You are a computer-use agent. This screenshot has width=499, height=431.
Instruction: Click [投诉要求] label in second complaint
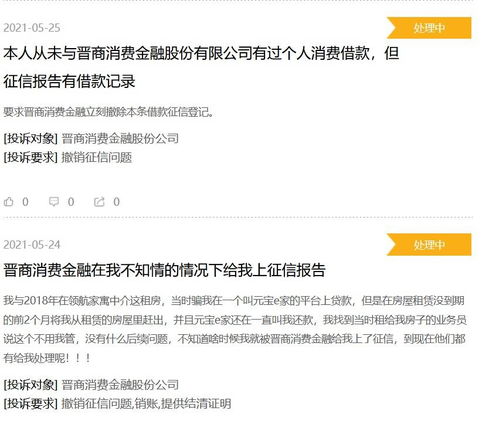31,404
